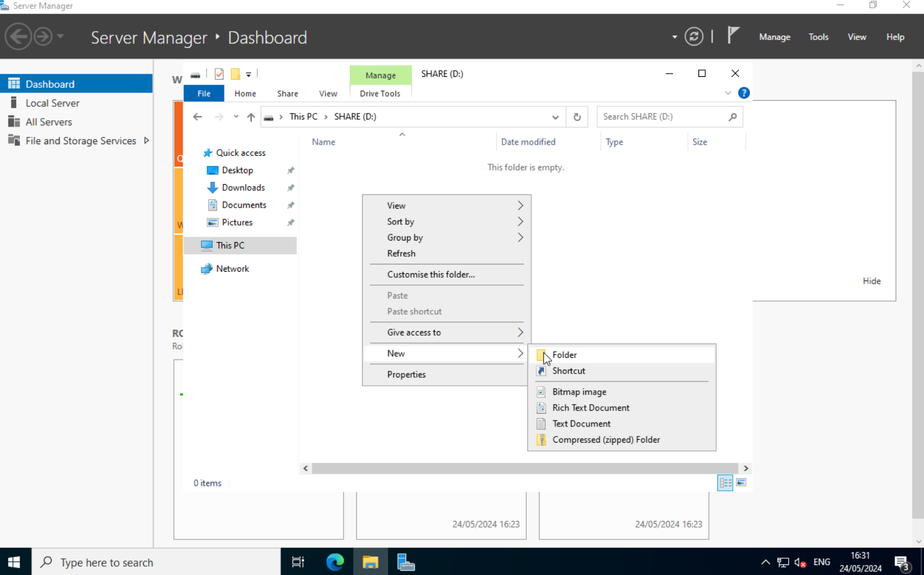Select Bitmap image in New submenu
The height and width of the screenshot is (575, 924).
(x=621, y=392)
